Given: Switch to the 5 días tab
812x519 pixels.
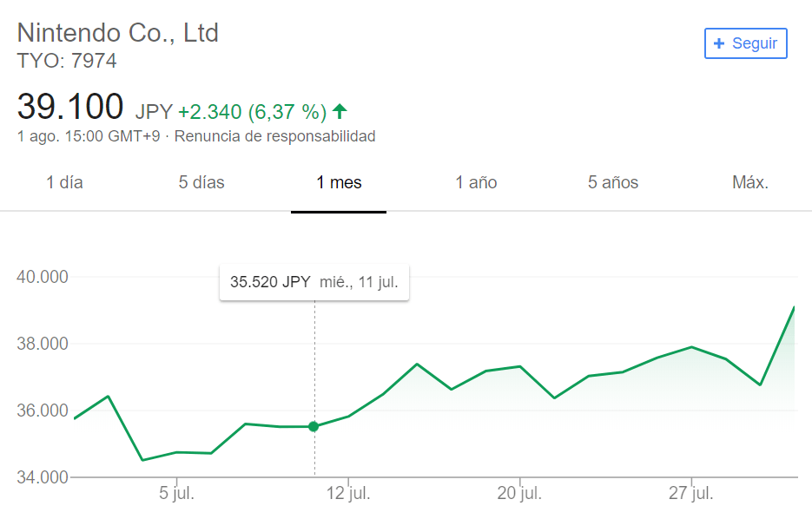Looking at the screenshot, I should [x=201, y=182].
